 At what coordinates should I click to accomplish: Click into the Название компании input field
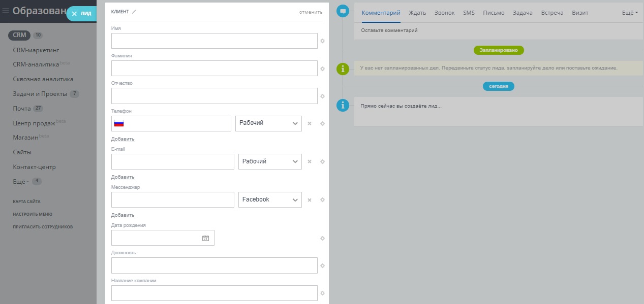click(x=214, y=293)
